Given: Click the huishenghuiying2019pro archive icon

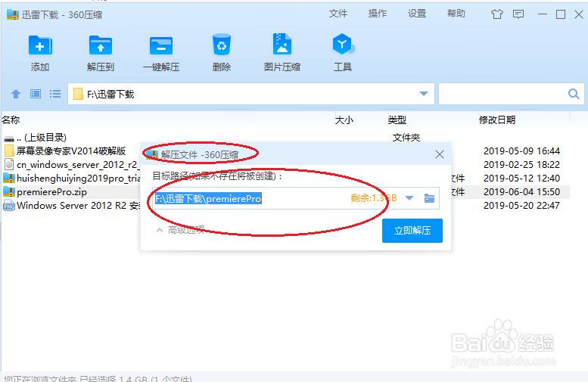Looking at the screenshot, I should point(9,178).
